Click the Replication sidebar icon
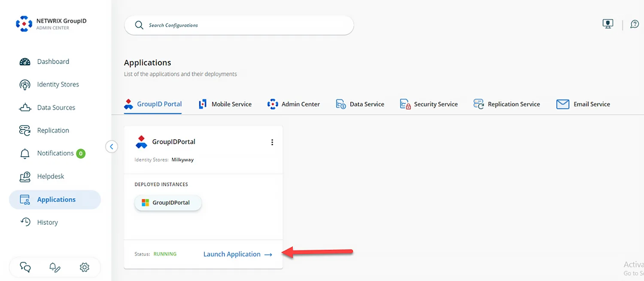 coord(25,130)
